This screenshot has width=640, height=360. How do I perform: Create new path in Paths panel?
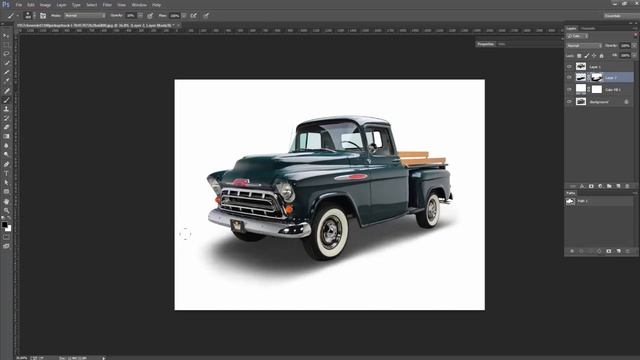coord(618,251)
